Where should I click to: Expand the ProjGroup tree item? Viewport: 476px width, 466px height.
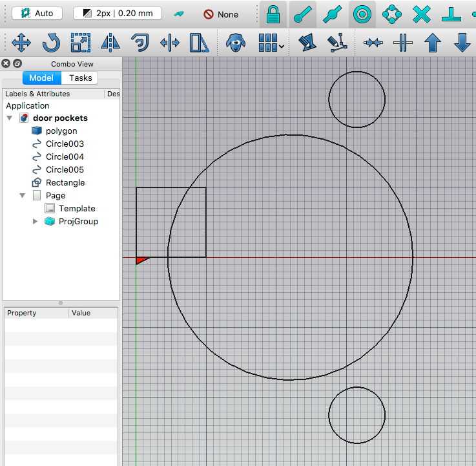35,222
